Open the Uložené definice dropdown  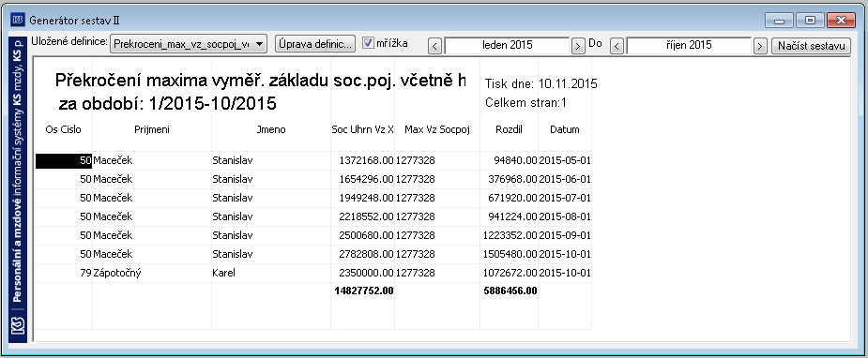189,44
